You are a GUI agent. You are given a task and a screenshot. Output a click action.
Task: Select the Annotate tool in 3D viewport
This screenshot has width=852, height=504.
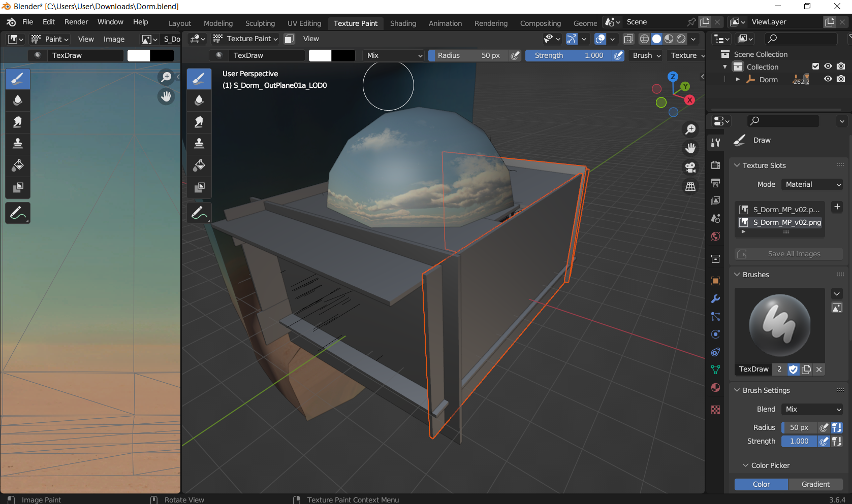click(199, 213)
